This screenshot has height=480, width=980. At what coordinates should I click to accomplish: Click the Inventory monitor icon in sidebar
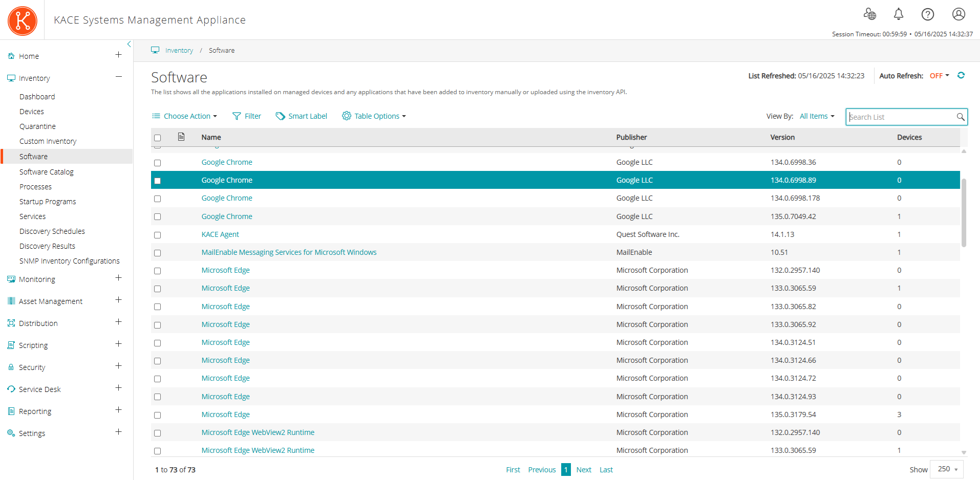11,78
